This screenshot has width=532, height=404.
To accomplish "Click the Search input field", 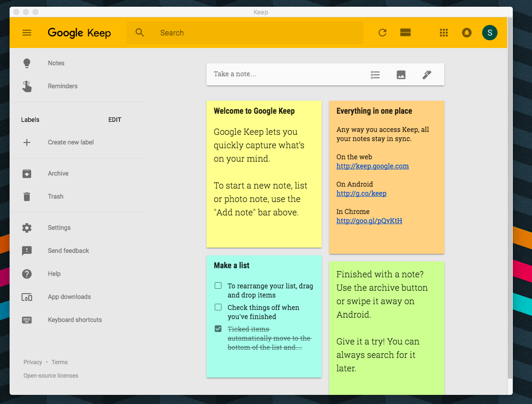I will pyautogui.click(x=245, y=33).
